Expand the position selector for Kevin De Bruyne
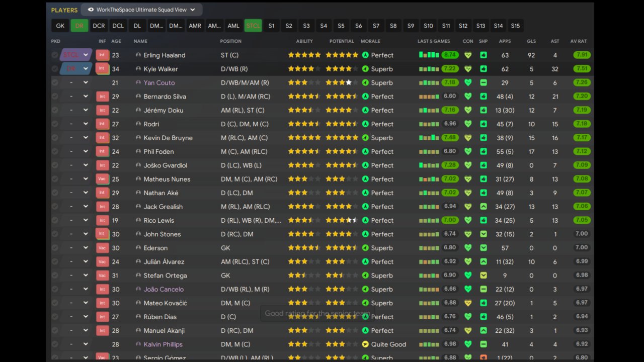 pos(86,138)
